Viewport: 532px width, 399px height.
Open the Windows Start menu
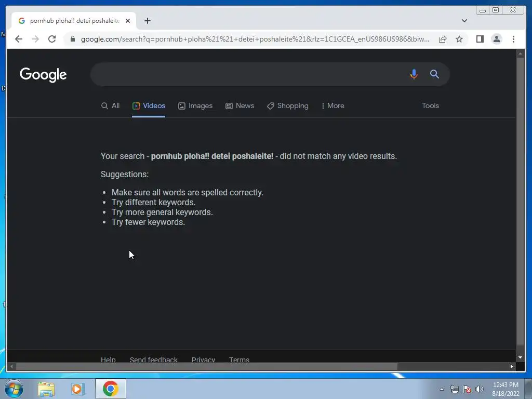[14, 389]
